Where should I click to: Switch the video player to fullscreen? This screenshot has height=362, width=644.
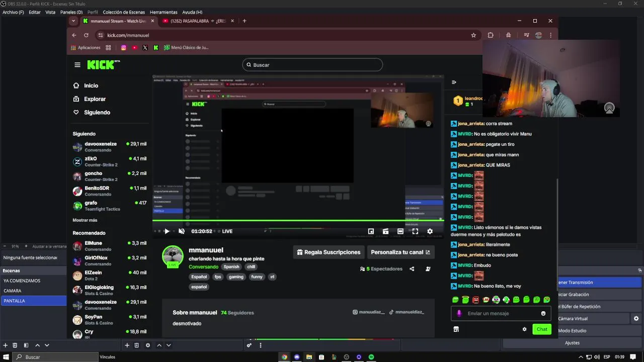pyautogui.click(x=415, y=231)
